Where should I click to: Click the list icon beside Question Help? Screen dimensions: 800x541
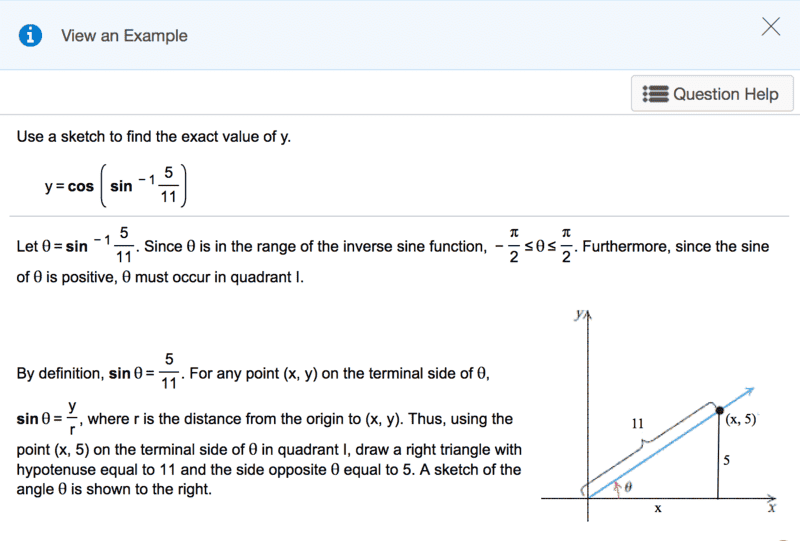tap(656, 94)
